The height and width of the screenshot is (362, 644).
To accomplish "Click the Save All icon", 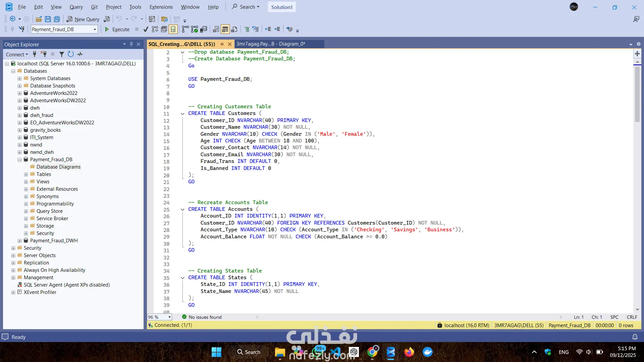I will (57, 19).
